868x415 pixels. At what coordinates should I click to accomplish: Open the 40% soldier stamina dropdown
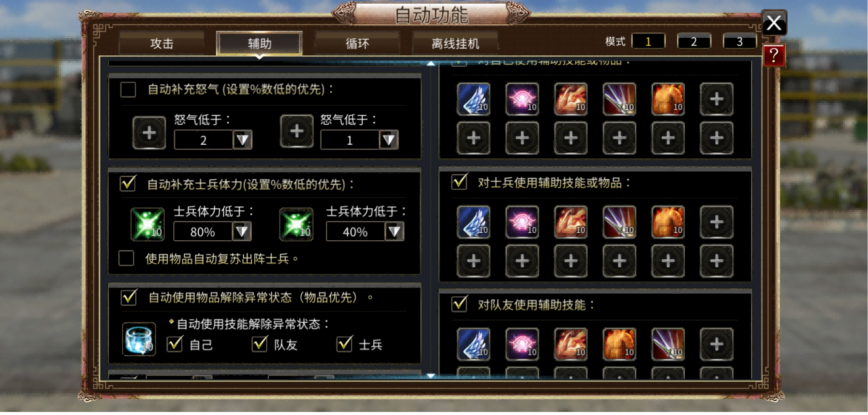(394, 232)
